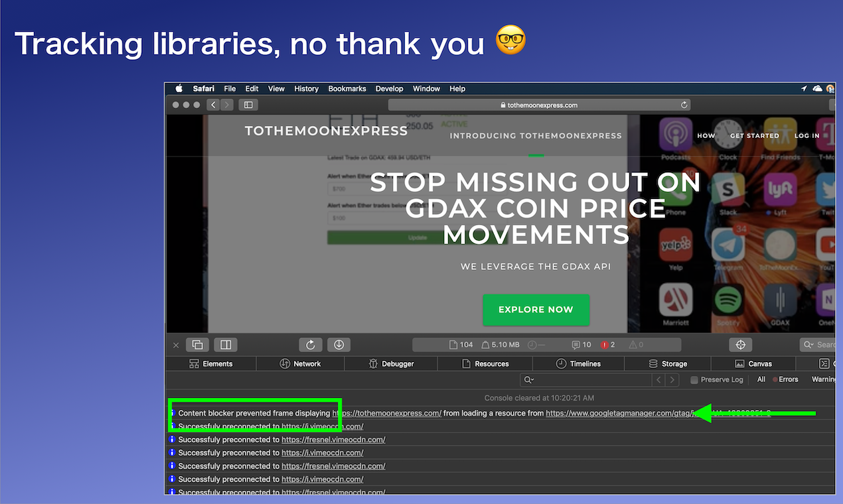The width and height of the screenshot is (843, 504).
Task: Go to next console search result
Action: (x=673, y=380)
